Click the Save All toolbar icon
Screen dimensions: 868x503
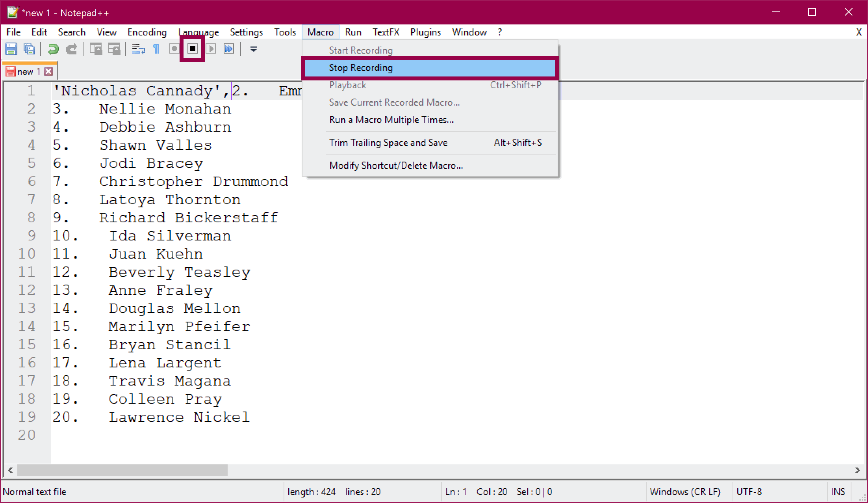pyautogui.click(x=29, y=49)
